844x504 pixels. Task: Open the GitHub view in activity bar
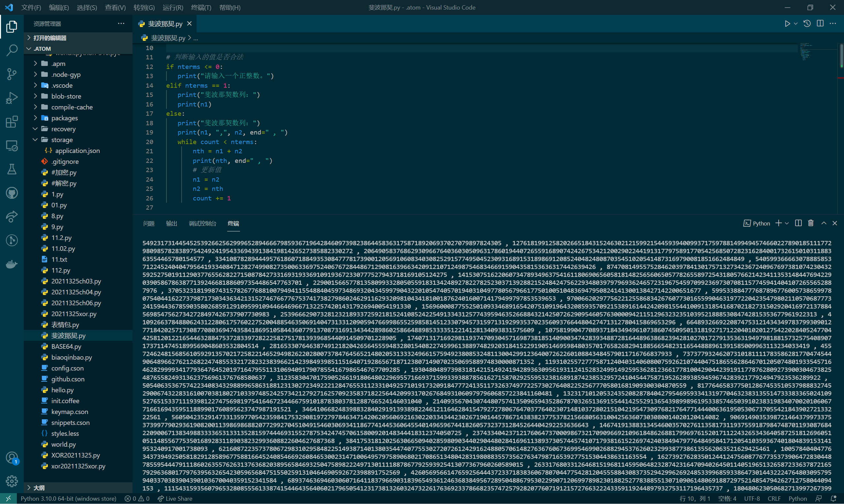12,193
